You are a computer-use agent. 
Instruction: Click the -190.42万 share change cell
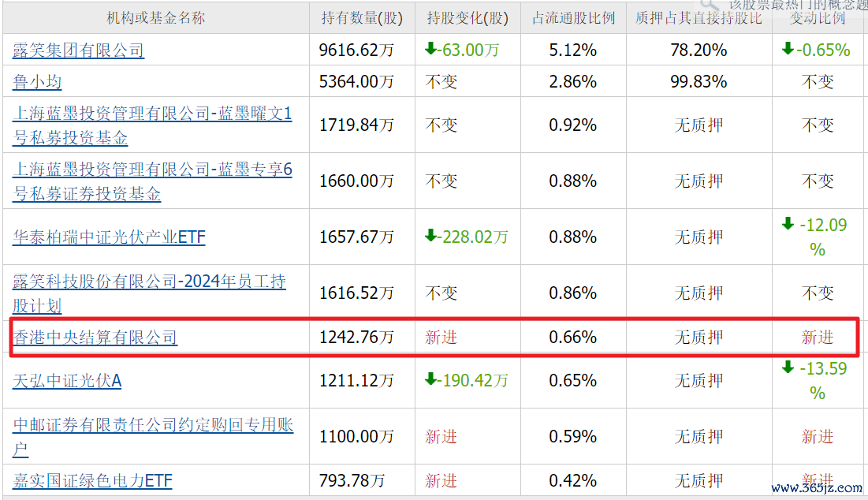pyautogui.click(x=467, y=381)
